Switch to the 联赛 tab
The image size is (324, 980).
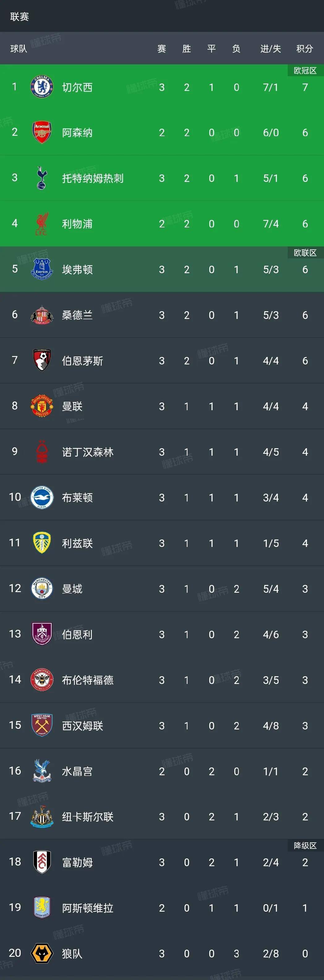19,17
